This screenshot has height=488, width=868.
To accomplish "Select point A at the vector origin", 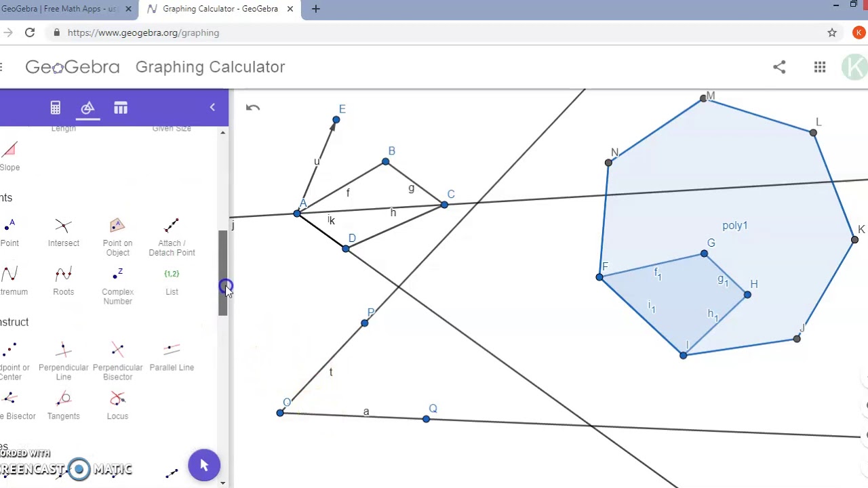I will point(297,213).
